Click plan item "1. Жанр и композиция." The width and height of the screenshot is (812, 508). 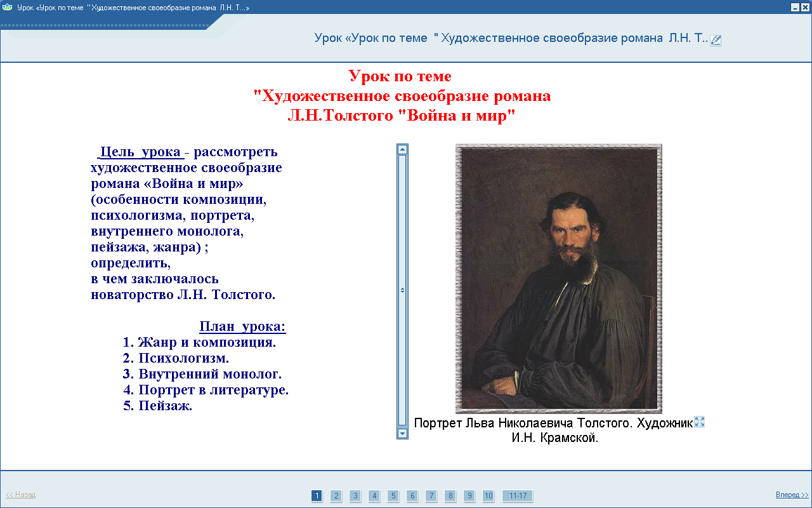(x=200, y=343)
